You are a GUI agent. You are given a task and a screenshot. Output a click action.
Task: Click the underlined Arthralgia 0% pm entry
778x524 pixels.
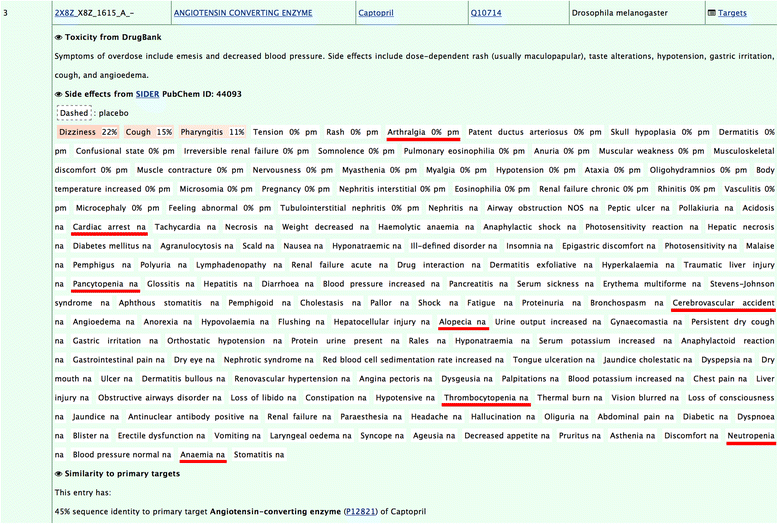pos(423,132)
